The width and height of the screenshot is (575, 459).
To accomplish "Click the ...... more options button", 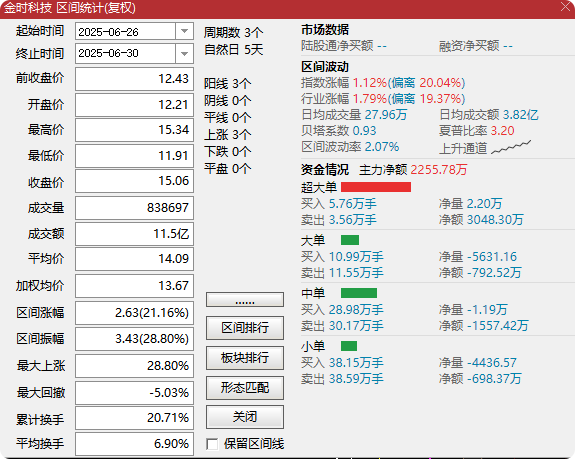I will pos(245,300).
